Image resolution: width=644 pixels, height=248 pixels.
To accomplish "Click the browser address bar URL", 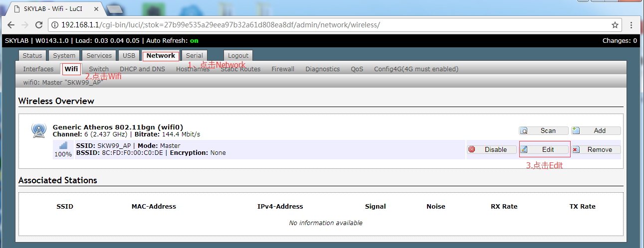I will 219,25.
